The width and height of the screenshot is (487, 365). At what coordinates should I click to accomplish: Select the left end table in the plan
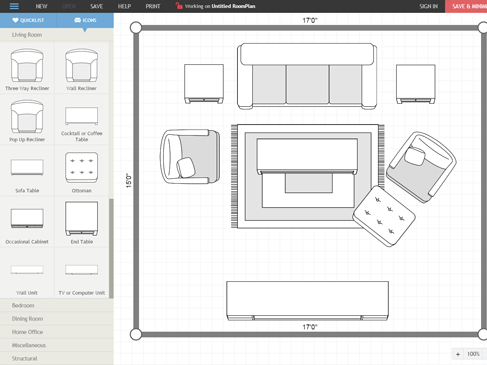click(204, 84)
